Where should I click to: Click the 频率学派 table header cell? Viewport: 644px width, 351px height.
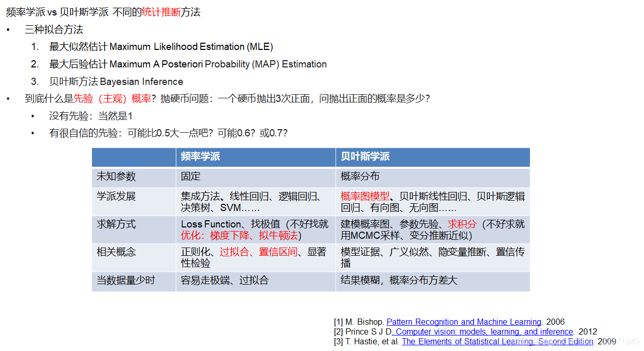(x=256, y=157)
